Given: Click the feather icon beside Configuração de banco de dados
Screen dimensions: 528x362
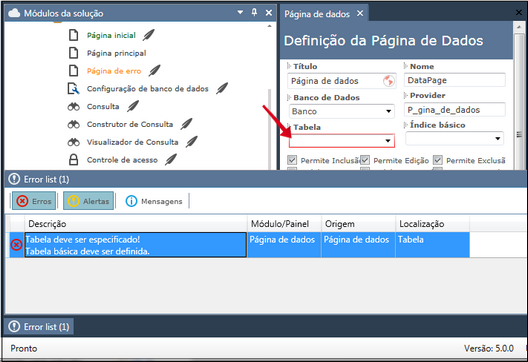Looking at the screenshot, I should pyautogui.click(x=222, y=89).
